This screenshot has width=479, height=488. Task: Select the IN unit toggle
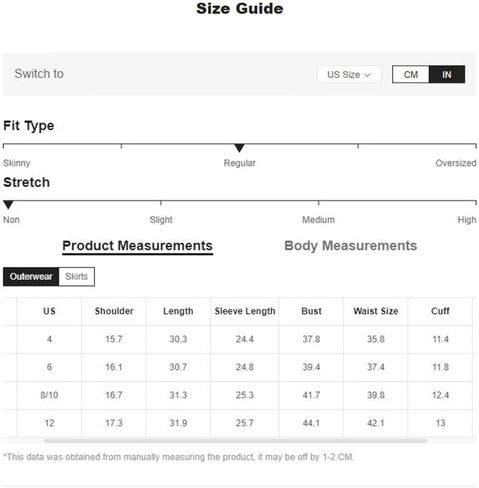pos(447,74)
